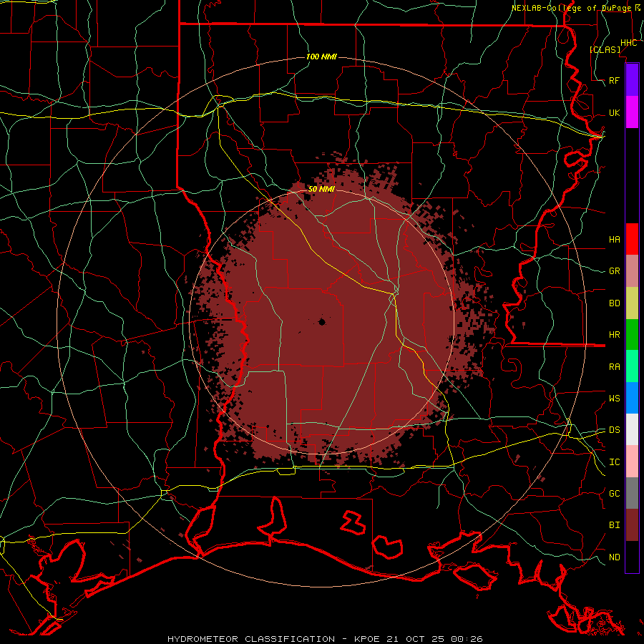Click the "GC" legend label
Image resolution: width=644 pixels, height=644 pixels.
click(x=614, y=493)
